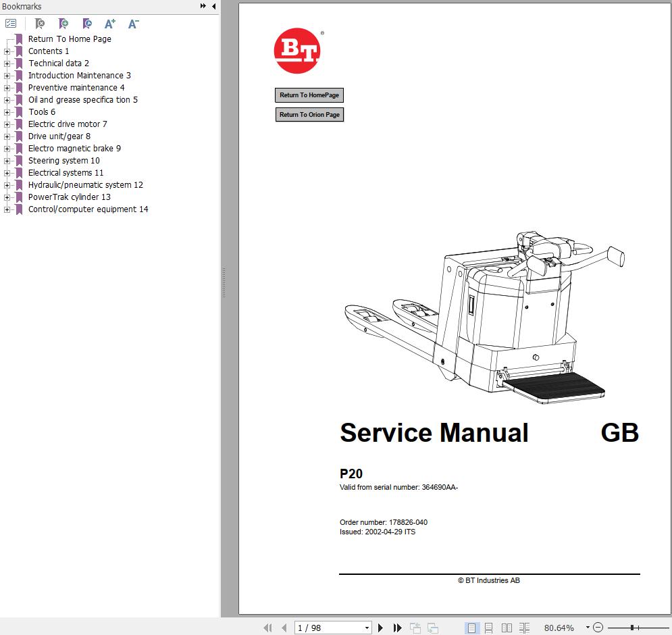The width and height of the screenshot is (672, 635).
Task: Open the Return To Home Page bookmark
Action: (70, 39)
